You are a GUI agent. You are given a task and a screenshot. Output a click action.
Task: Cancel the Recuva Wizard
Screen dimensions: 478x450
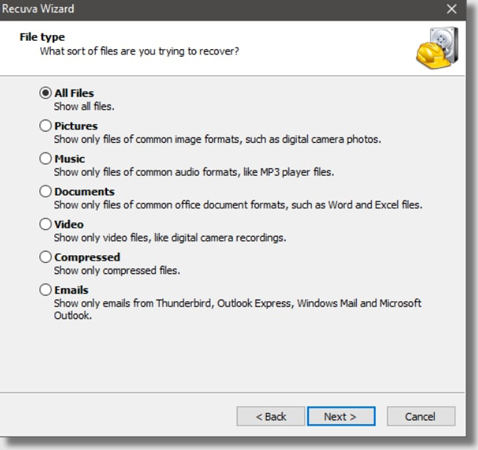click(x=421, y=416)
